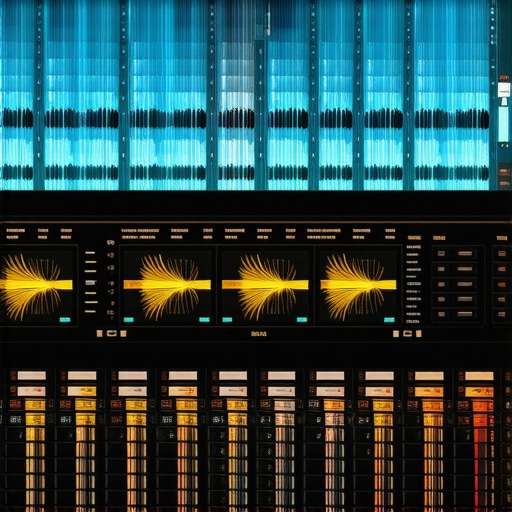Screen dimensions: 512x512
Task: Click the top name field of the tenth channel strip
Action: pyautogui.click(x=479, y=376)
